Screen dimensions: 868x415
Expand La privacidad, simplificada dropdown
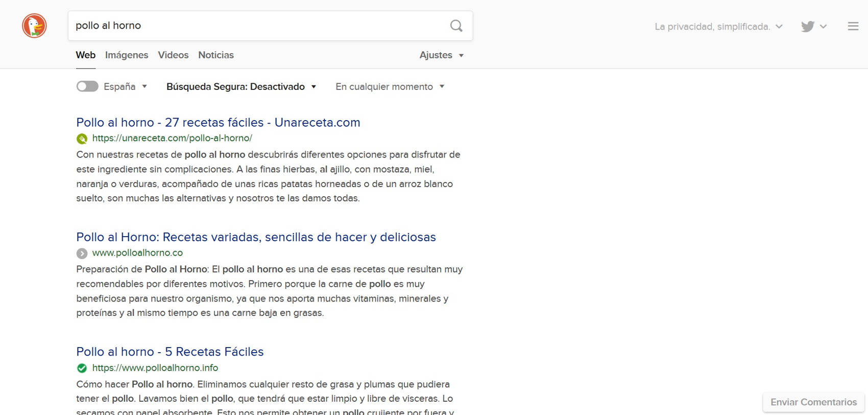click(x=718, y=27)
